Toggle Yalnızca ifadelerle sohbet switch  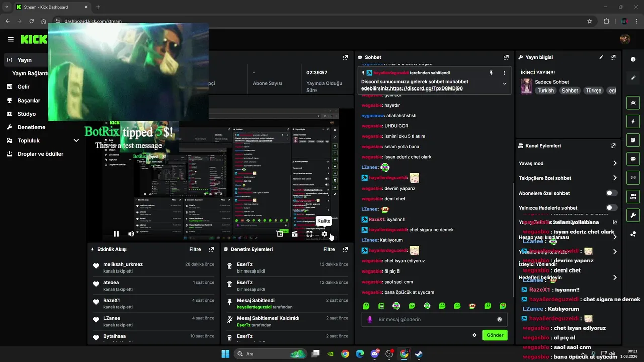[x=611, y=208]
